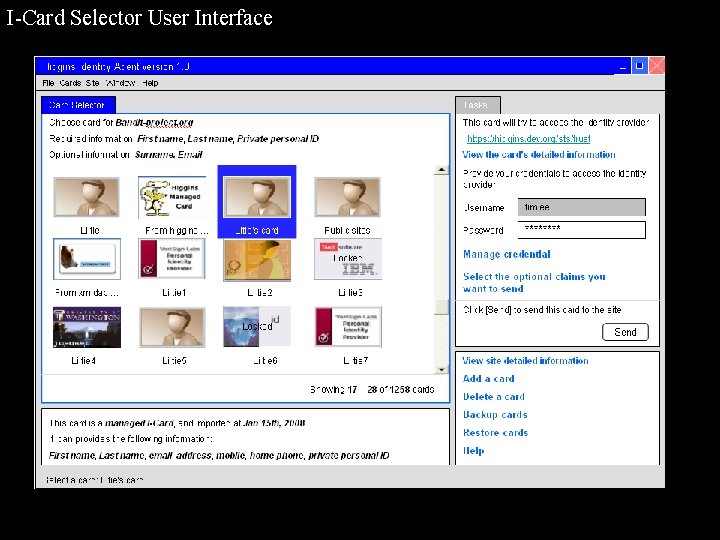The width and height of the screenshot is (720, 540).
Task: Open Manage credential link
Action: (506, 254)
